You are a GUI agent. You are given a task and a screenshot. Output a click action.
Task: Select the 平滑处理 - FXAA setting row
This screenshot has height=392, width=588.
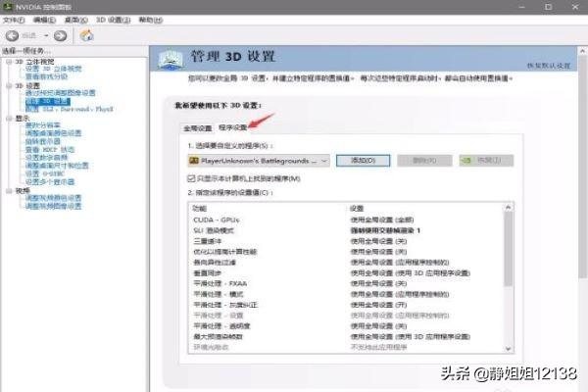pyautogui.click(x=347, y=283)
